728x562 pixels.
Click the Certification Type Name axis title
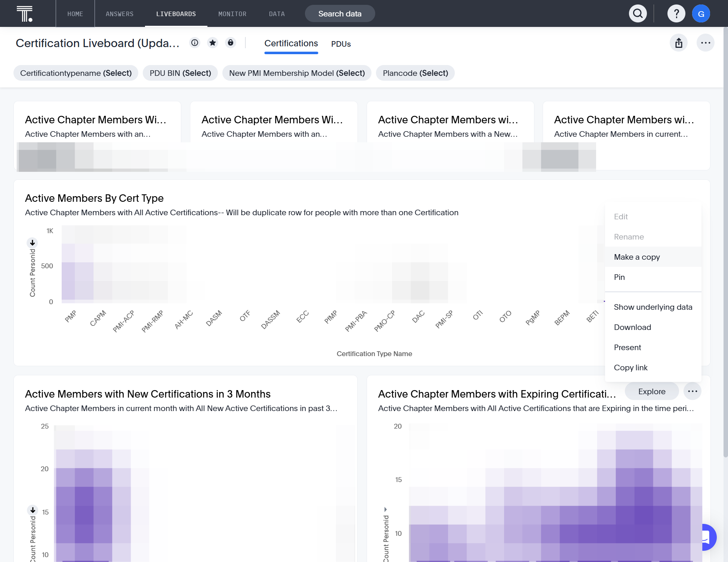point(374,353)
